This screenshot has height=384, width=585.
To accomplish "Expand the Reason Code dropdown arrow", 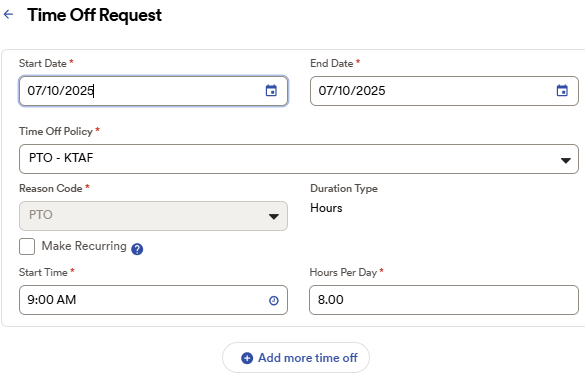I will [x=274, y=216].
